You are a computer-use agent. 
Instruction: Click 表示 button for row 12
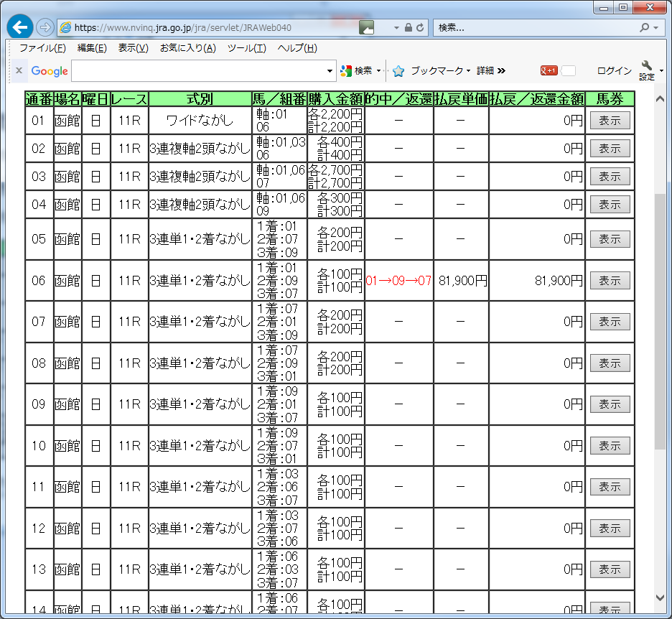tap(610, 528)
